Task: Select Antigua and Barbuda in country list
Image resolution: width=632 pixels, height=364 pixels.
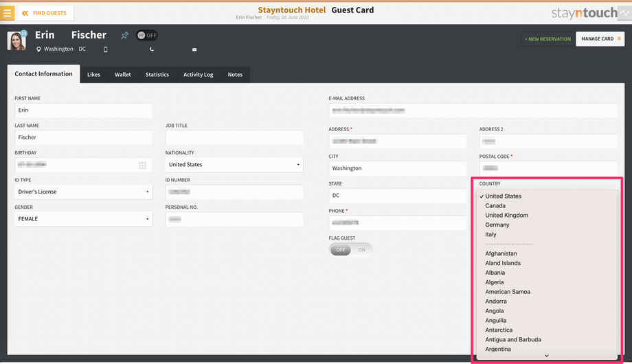Action: (547, 339)
